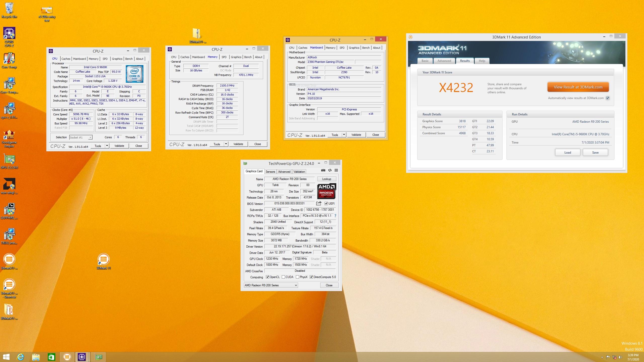Show hidden system tray icons
This screenshot has height=362, width=644.
point(602,357)
